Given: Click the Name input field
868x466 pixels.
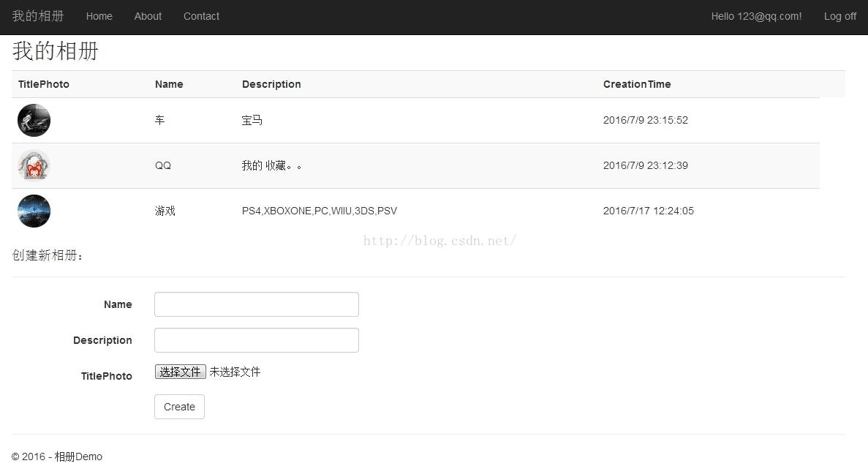Looking at the screenshot, I should [256, 304].
